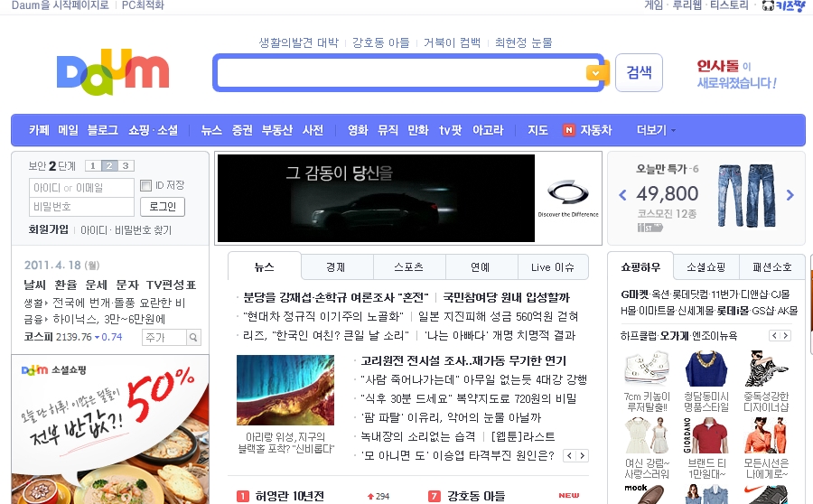This screenshot has height=504, width=813.
Task: Select security level 3
Action: tap(126, 166)
